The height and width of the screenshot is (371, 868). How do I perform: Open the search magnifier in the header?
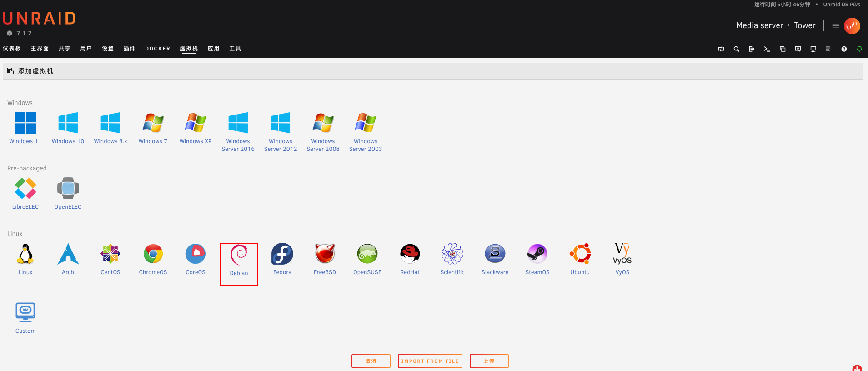[736, 49]
